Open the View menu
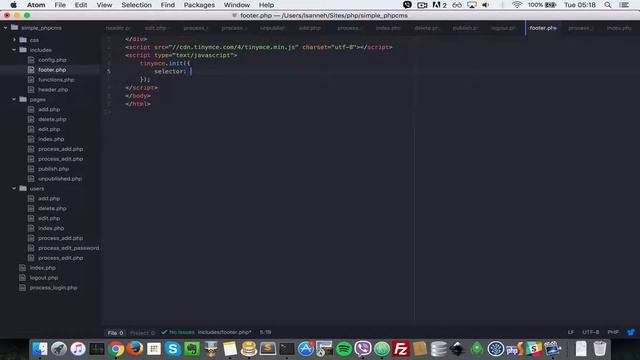Image resolution: width=640 pixels, height=360 pixels. pyautogui.click(x=104, y=5)
